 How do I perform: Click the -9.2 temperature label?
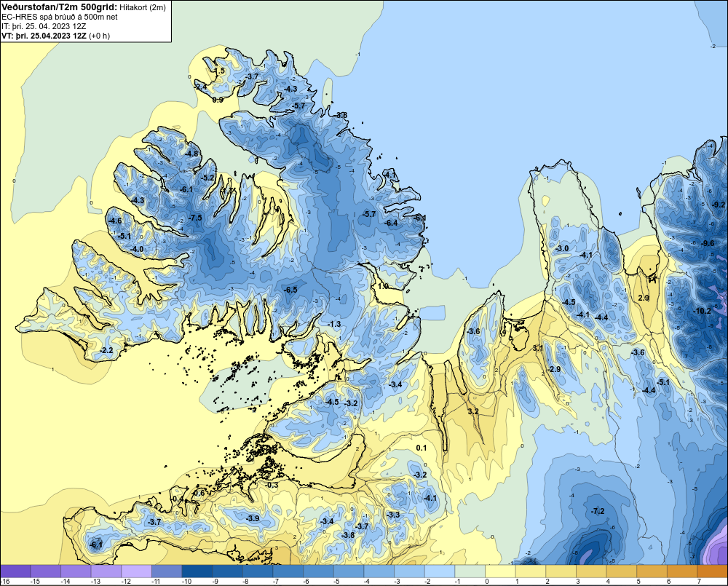[719, 205]
